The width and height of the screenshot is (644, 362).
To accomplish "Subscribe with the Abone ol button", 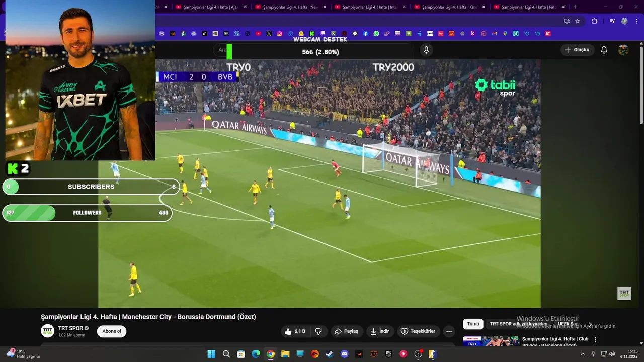I will pyautogui.click(x=112, y=331).
